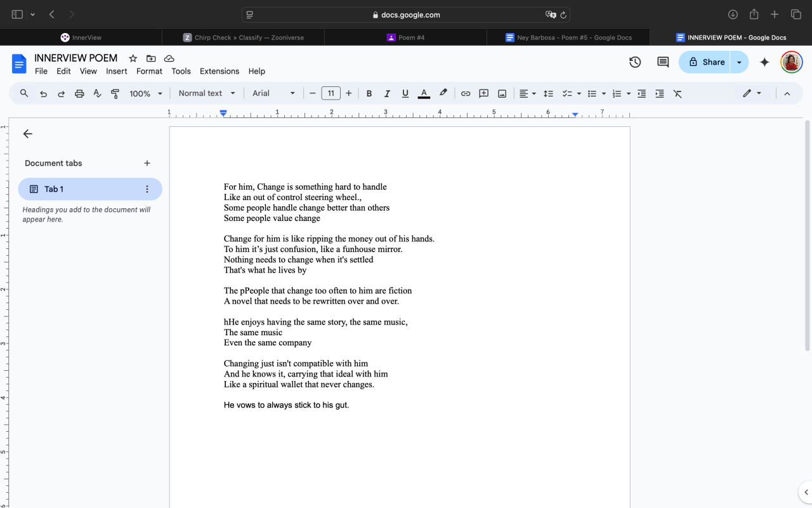
Task: Click the paint format roller icon
Action: [x=115, y=93]
